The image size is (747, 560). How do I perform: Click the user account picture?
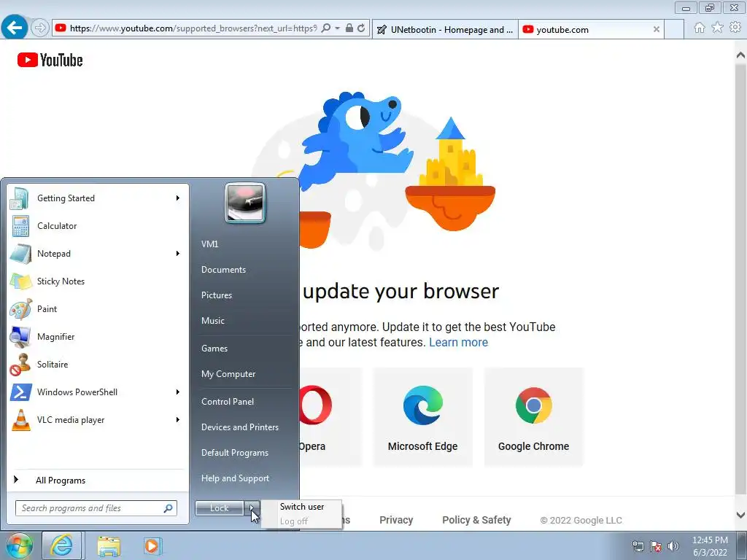245,203
